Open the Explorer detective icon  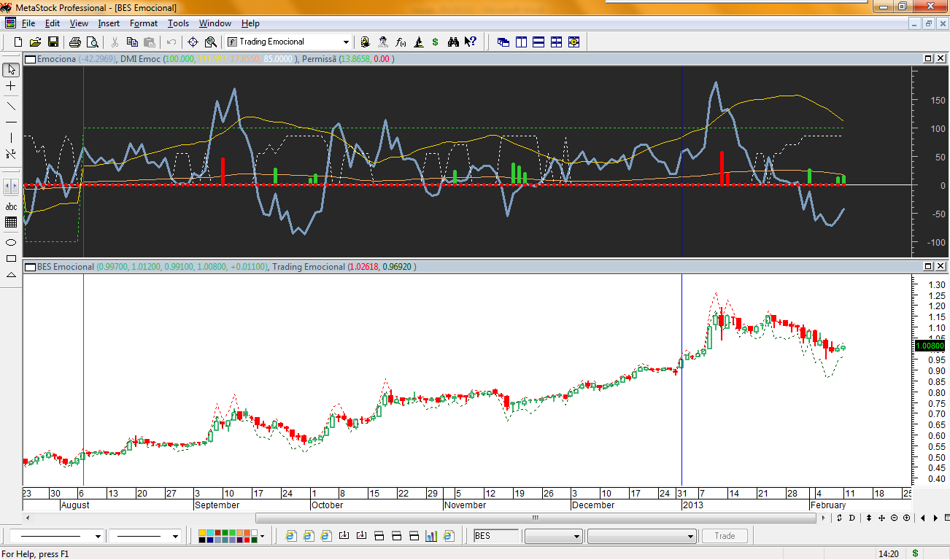click(382, 42)
